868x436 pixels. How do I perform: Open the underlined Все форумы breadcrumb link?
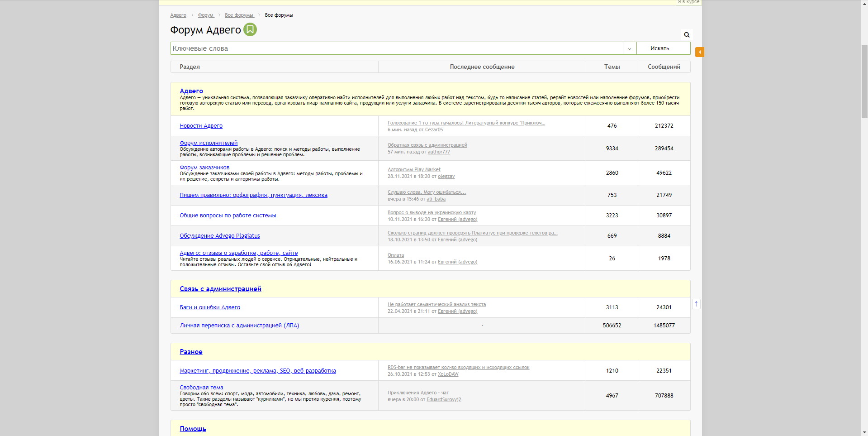coord(239,15)
